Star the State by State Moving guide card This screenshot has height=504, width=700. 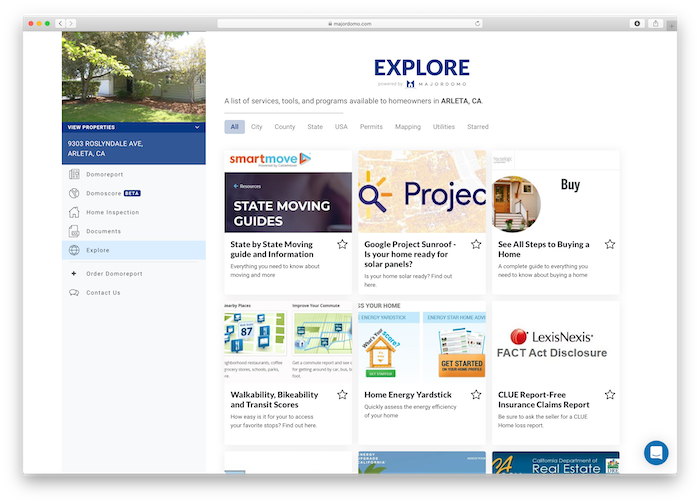pos(342,244)
